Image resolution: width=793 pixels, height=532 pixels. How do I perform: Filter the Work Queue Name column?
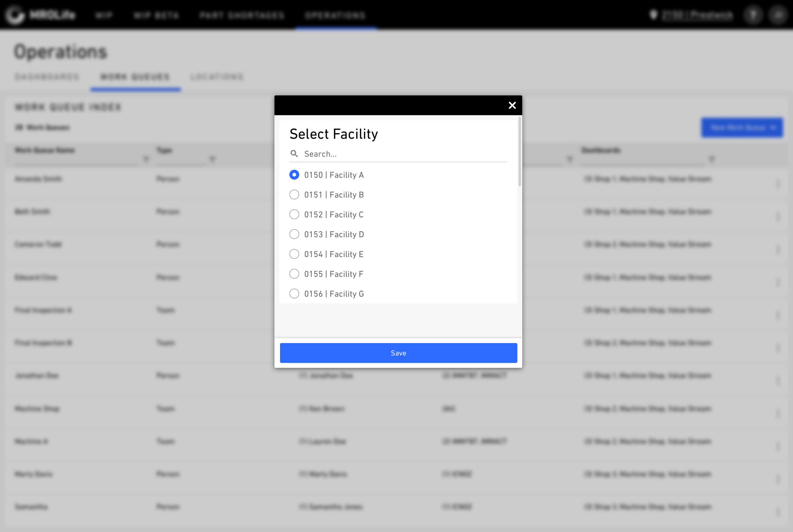coord(146,159)
